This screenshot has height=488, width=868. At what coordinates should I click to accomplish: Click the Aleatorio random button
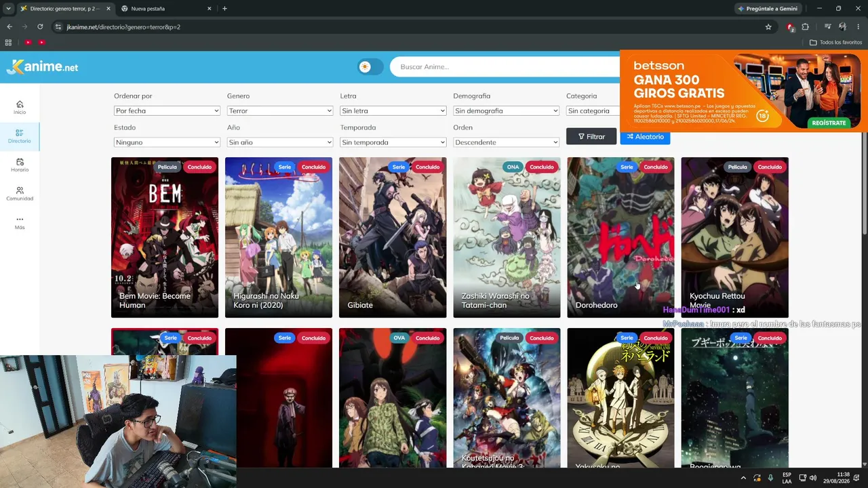(645, 136)
